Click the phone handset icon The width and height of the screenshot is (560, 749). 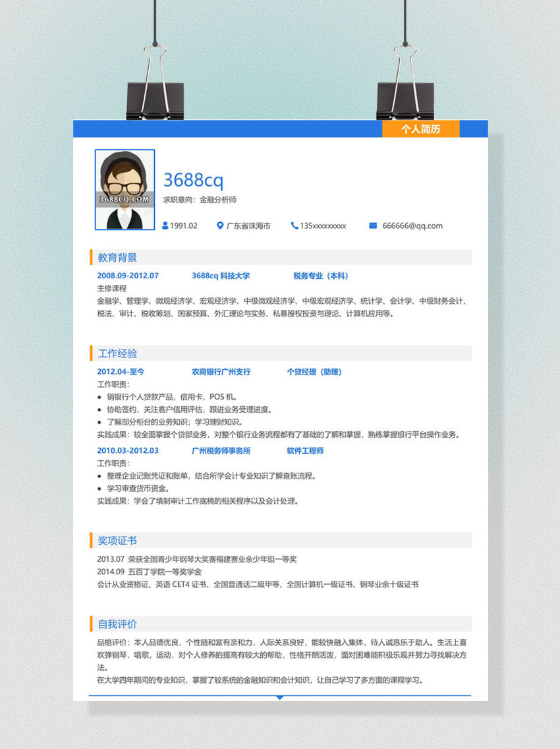click(x=294, y=225)
